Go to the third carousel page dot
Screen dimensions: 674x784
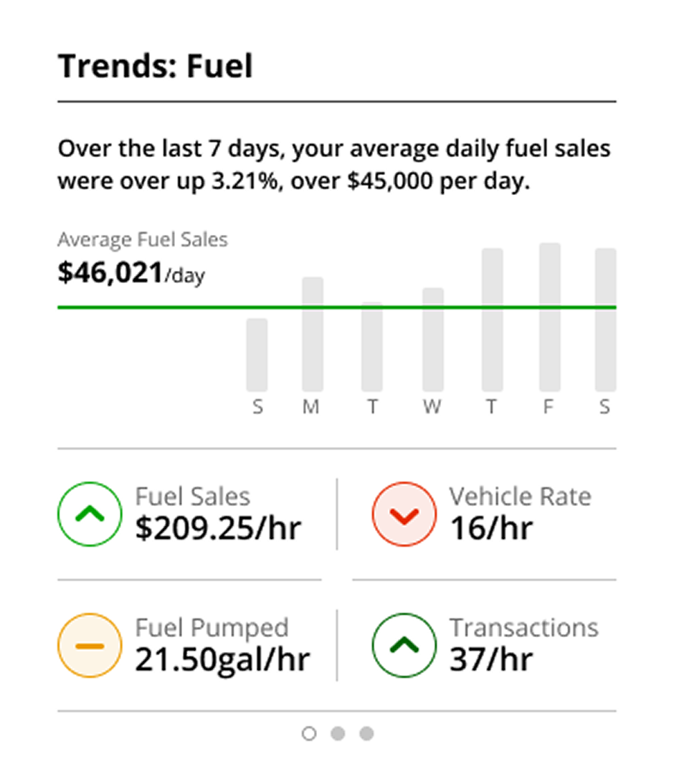tap(366, 733)
